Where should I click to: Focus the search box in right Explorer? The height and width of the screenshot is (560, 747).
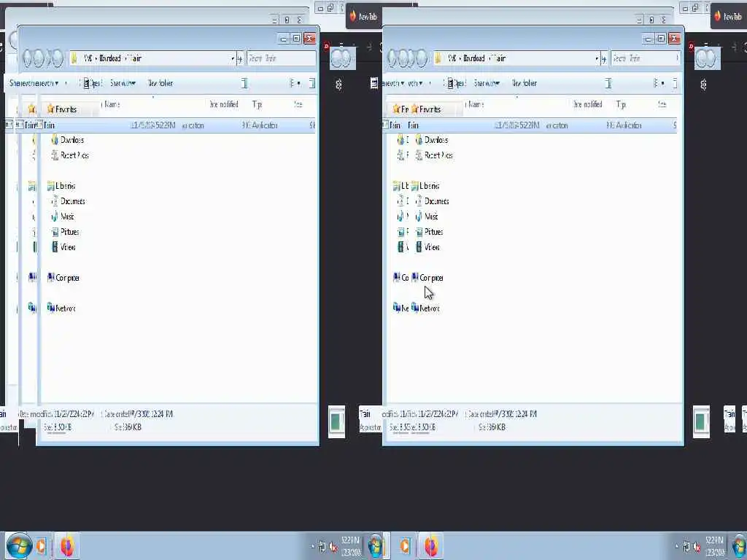click(x=645, y=58)
